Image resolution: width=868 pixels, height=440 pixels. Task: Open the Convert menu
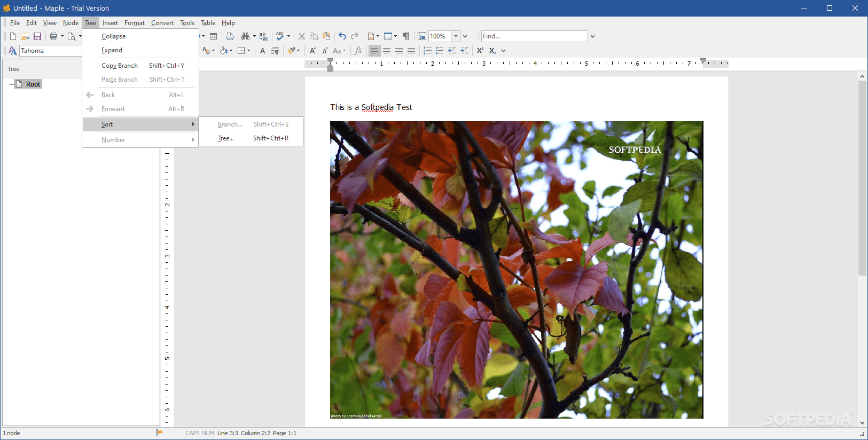162,23
